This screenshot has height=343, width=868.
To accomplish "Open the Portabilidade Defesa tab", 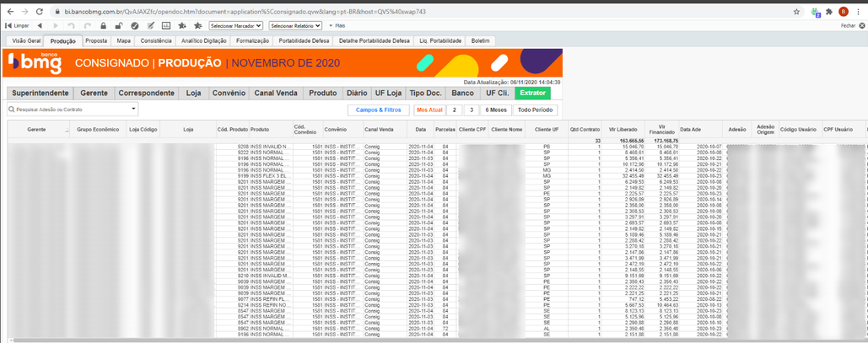I will click(x=304, y=41).
